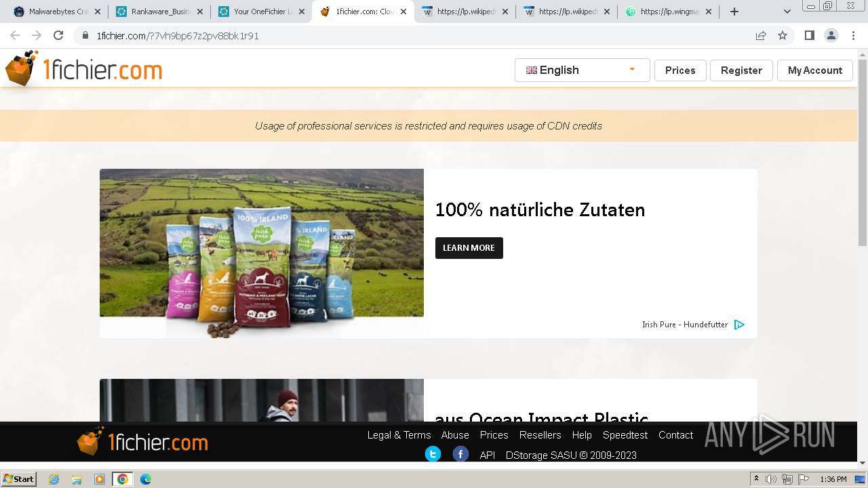
Task: Open the media player taskbar icon
Action: (x=100, y=479)
